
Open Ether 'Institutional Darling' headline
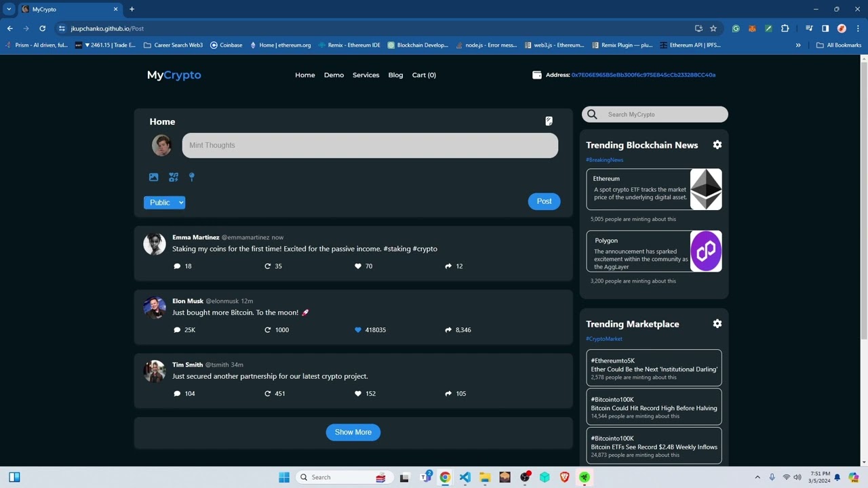click(654, 369)
